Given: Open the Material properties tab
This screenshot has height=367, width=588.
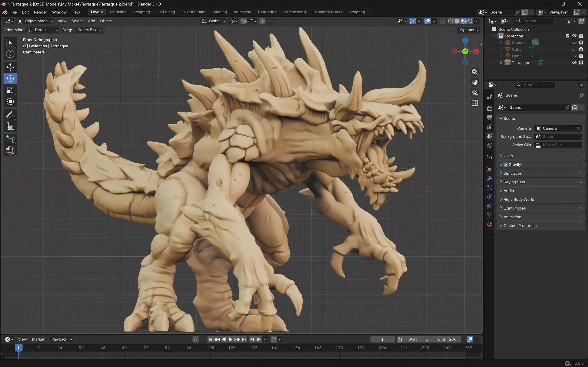Looking at the screenshot, I should (490, 224).
